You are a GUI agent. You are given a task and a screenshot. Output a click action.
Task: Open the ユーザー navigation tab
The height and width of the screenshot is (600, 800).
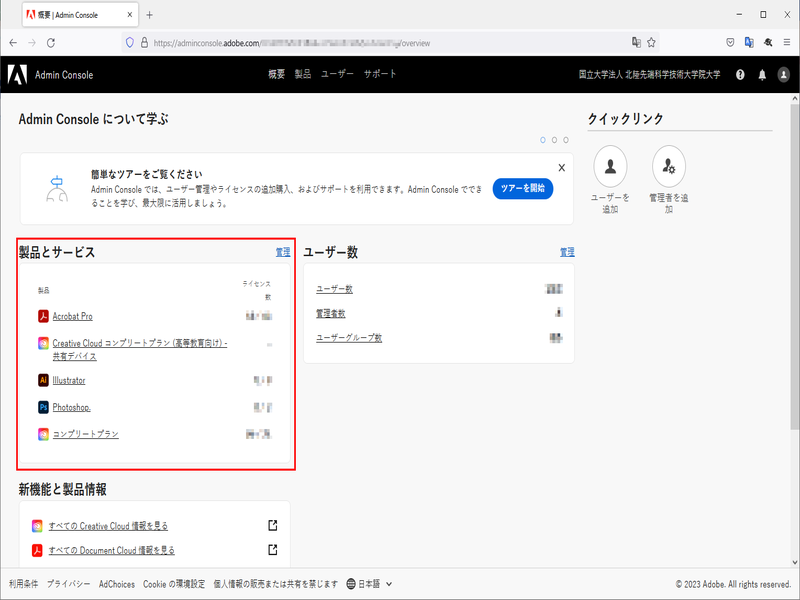pos(337,74)
